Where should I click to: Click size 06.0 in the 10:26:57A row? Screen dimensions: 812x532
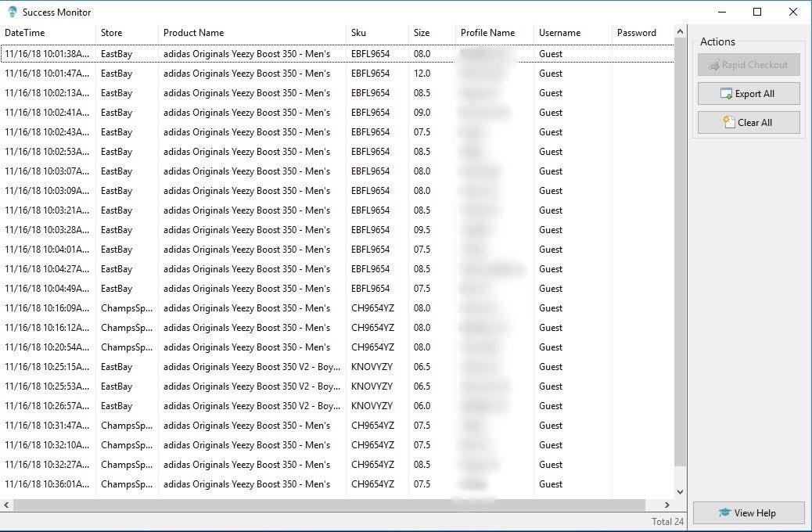pos(422,406)
